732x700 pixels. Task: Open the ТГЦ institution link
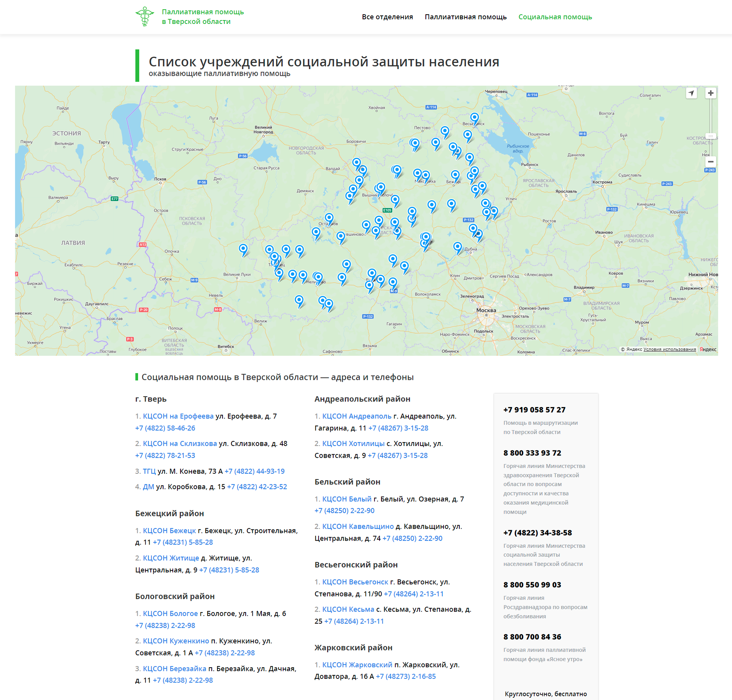click(x=149, y=471)
